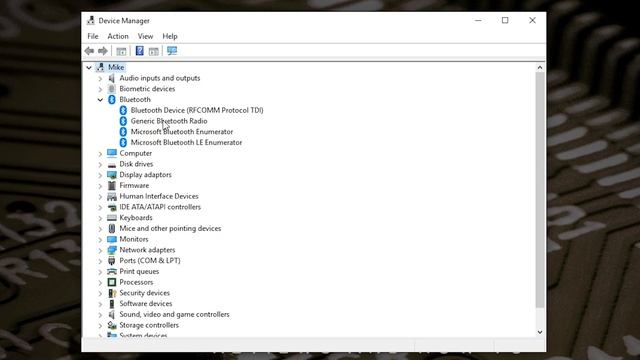Click the Firmware category icon

pos(112,185)
